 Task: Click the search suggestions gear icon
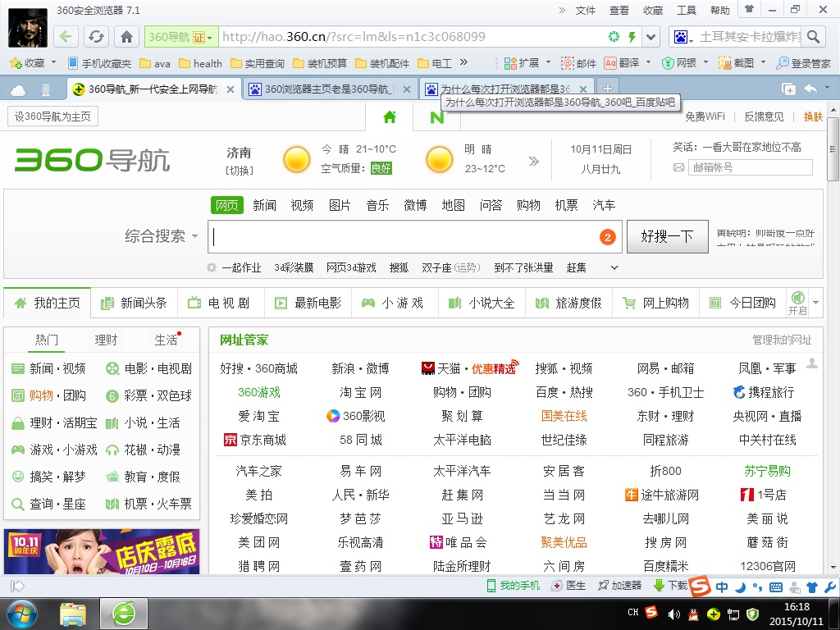[212, 267]
